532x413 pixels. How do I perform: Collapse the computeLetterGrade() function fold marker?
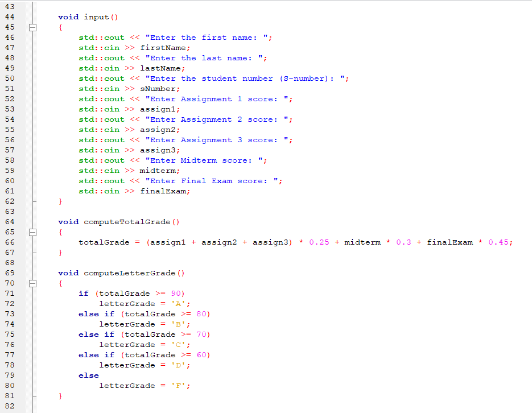(32, 283)
